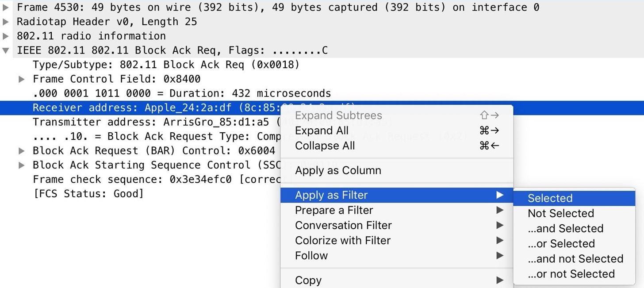Click the Radiotap Header v0, Length 25 text
Screen dimensions: 644x288
coord(107,22)
